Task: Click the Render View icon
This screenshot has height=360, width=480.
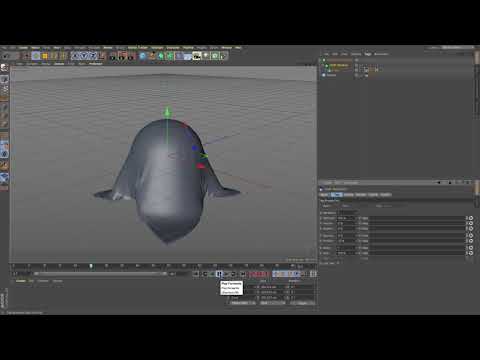Action: [113, 56]
